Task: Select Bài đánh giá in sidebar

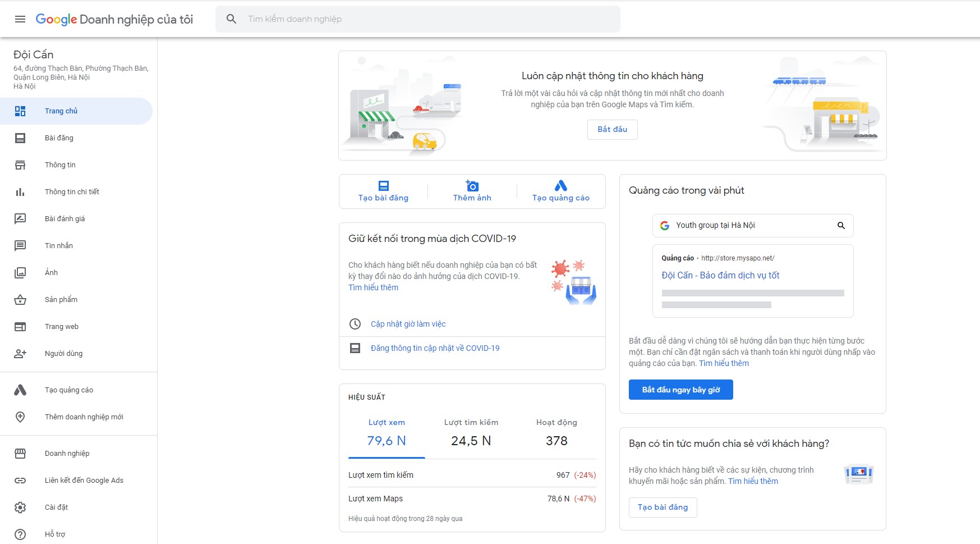Action: click(x=76, y=219)
